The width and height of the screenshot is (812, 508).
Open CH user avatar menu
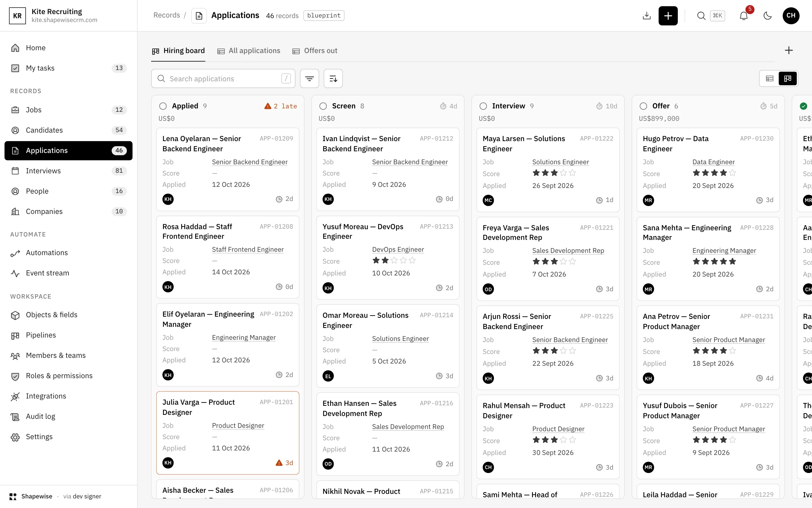tap(791, 16)
